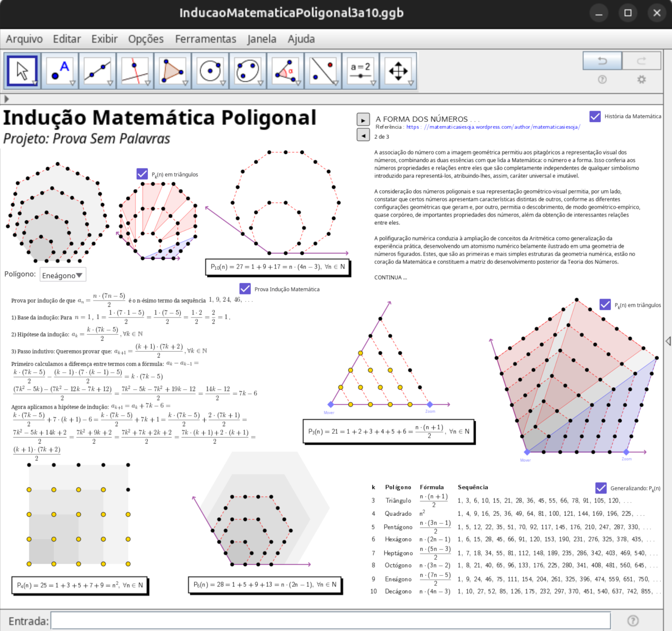Select Circle with Center tool

point(210,71)
